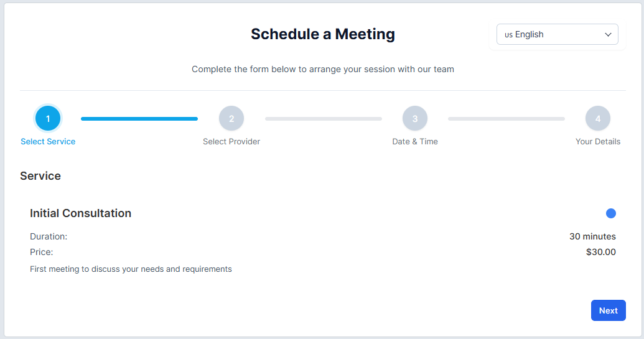Screen dimensions: 644x339
Task: Go to the Select Service step label
Action: 48,142
